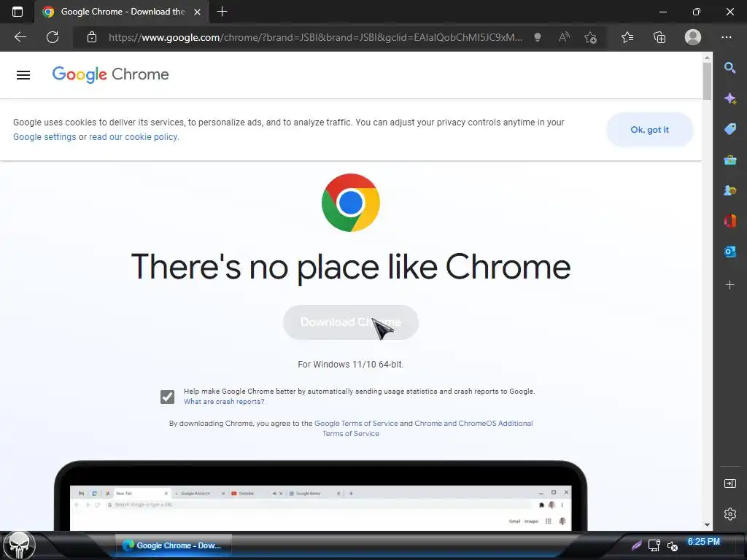Viewport: 747px width, 560px height.
Task: Open sidebar Search icon
Action: point(729,68)
